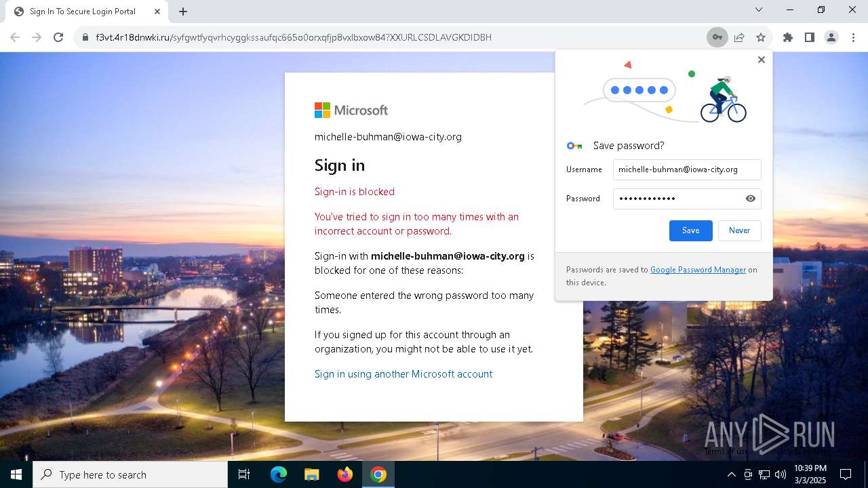Click the Microsoft logo
The height and width of the screenshot is (488, 868).
[351, 110]
